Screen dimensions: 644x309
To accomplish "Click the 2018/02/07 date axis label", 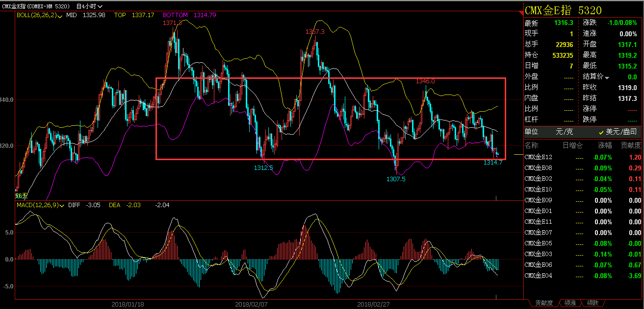I will click(x=252, y=304).
